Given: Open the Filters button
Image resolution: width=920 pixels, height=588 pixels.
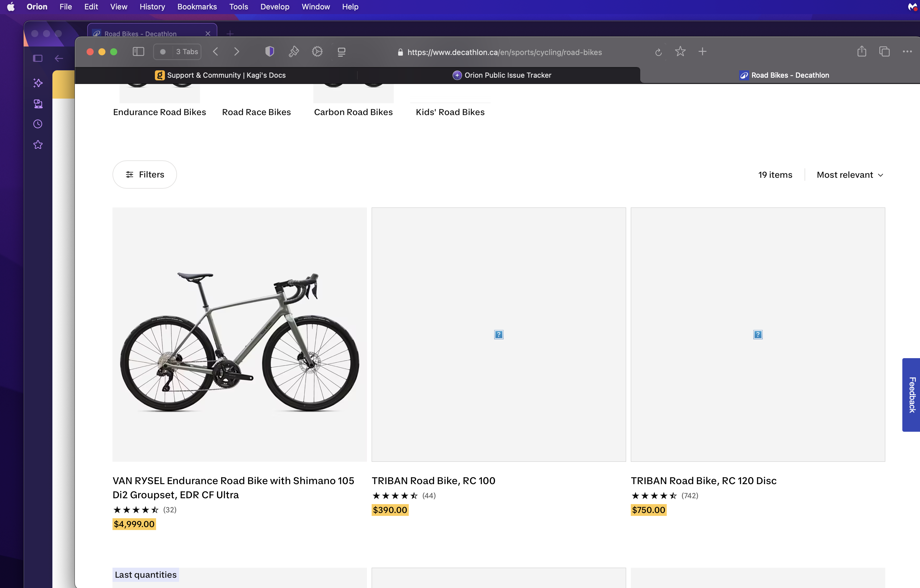Looking at the screenshot, I should tap(144, 175).
